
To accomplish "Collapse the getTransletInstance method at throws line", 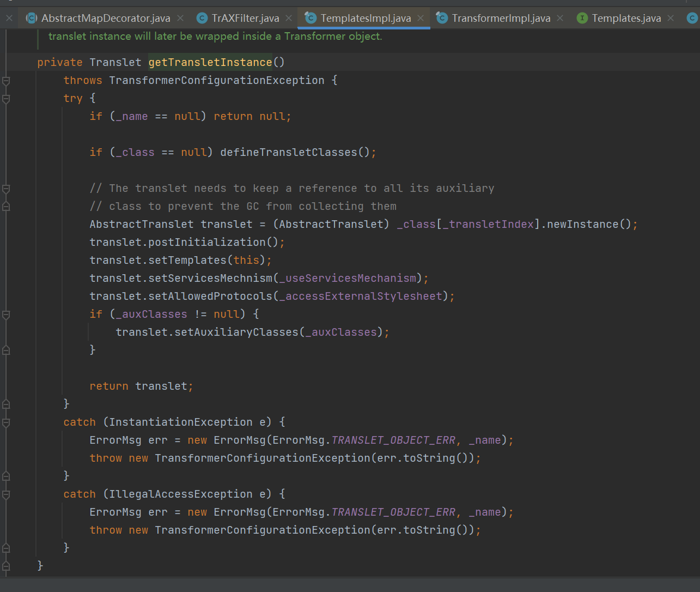I will [x=6, y=81].
